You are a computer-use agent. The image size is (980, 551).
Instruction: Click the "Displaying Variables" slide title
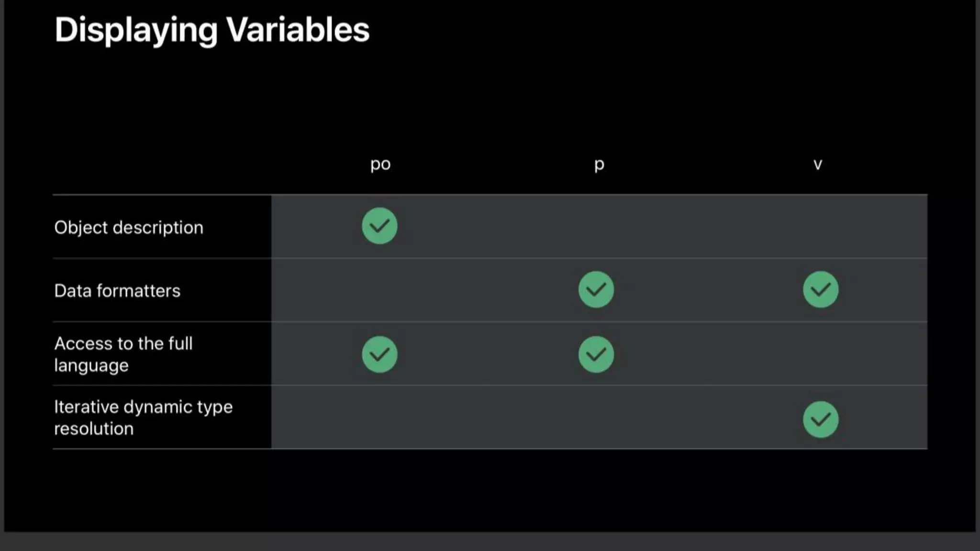(212, 30)
